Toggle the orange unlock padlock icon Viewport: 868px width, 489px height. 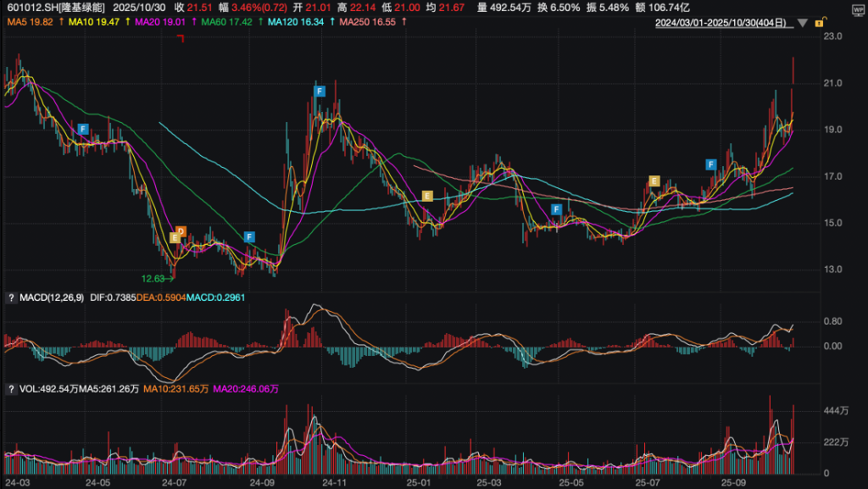(821, 23)
